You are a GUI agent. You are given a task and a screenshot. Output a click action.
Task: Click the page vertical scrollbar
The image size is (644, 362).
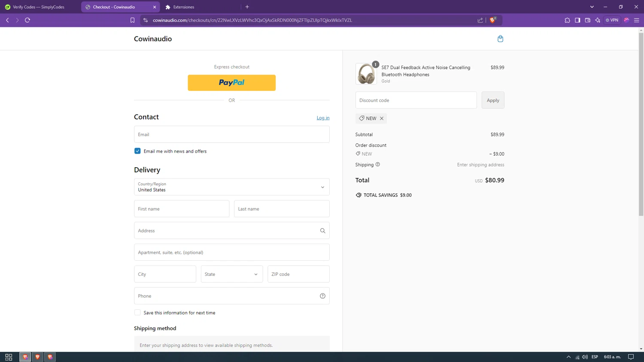pyautogui.click(x=641, y=124)
